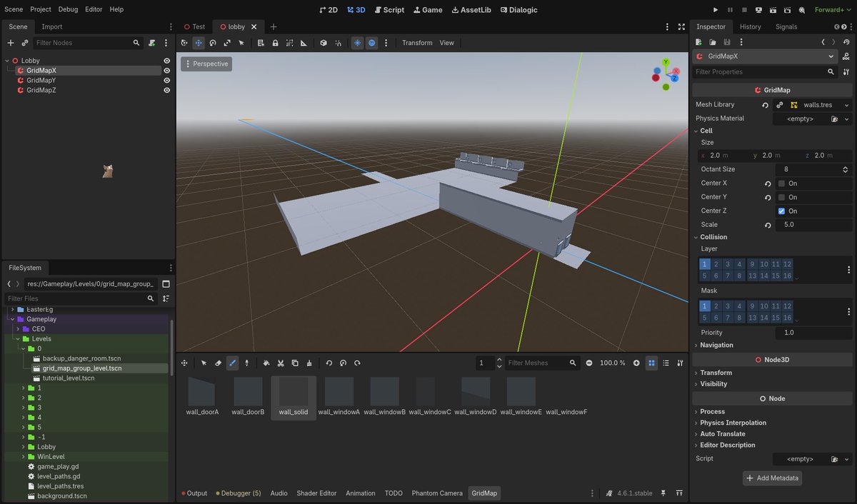Click the Shader Editor bottom panel button

(316, 493)
